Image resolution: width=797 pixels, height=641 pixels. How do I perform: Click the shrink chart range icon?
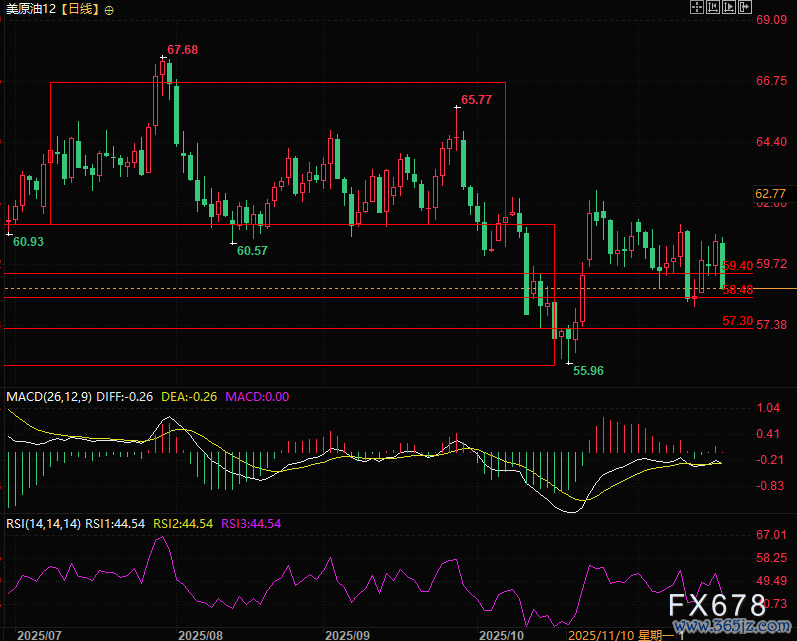[x=712, y=7]
